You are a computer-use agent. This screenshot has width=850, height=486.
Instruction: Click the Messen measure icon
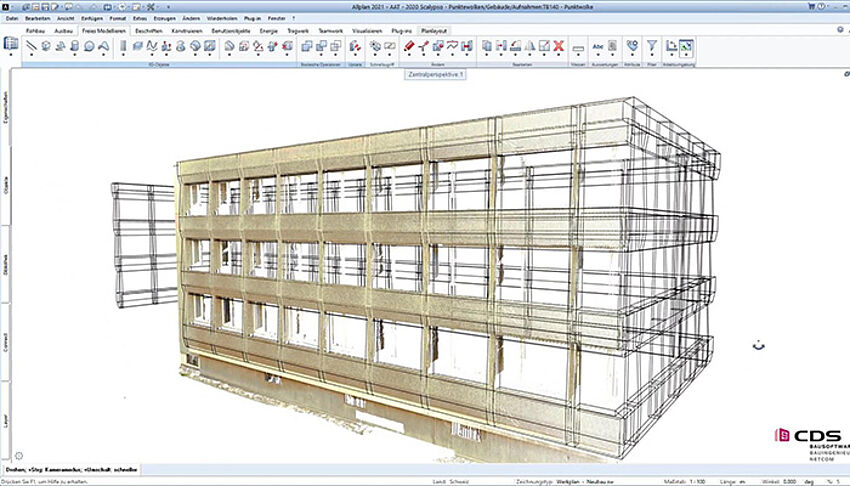(x=578, y=46)
